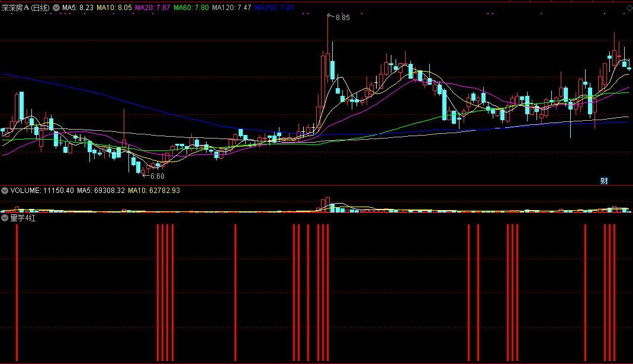Click the diamond icon at chart corner
Image resolution: width=633 pixels, height=364 pixels.
coord(629,8)
